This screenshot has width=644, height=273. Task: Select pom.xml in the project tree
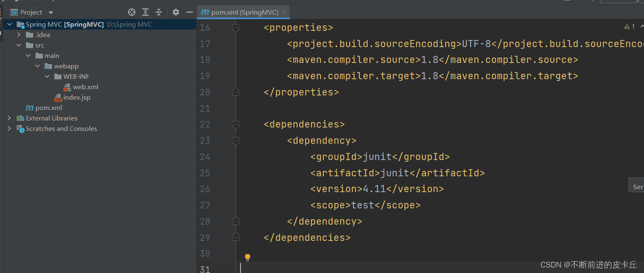[x=49, y=108]
